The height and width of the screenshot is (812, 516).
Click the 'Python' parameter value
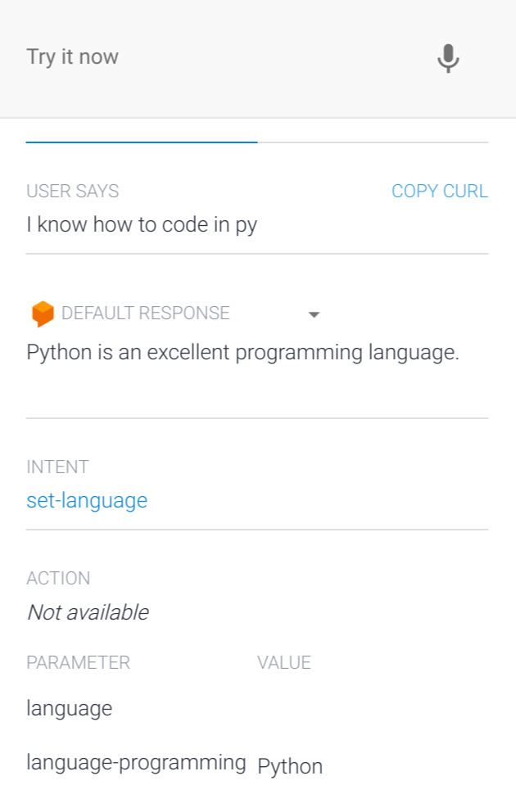click(290, 767)
